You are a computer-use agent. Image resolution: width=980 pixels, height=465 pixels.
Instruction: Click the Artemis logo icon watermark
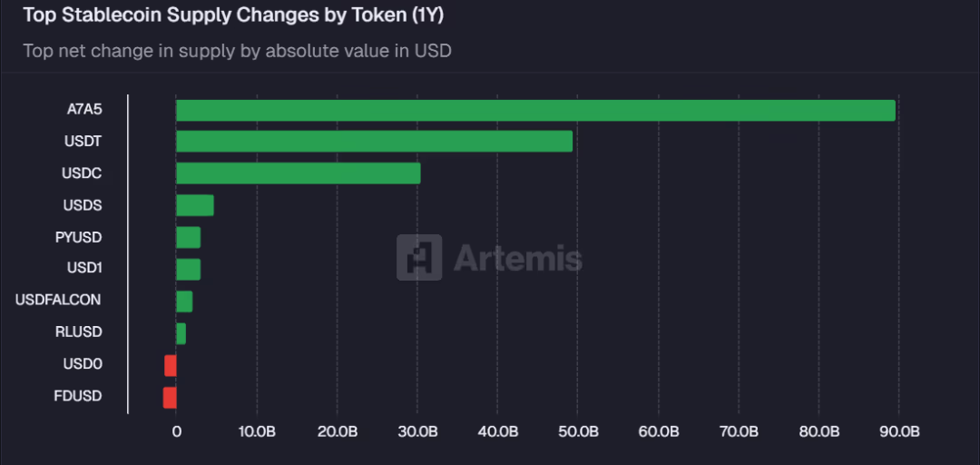pyautogui.click(x=418, y=257)
